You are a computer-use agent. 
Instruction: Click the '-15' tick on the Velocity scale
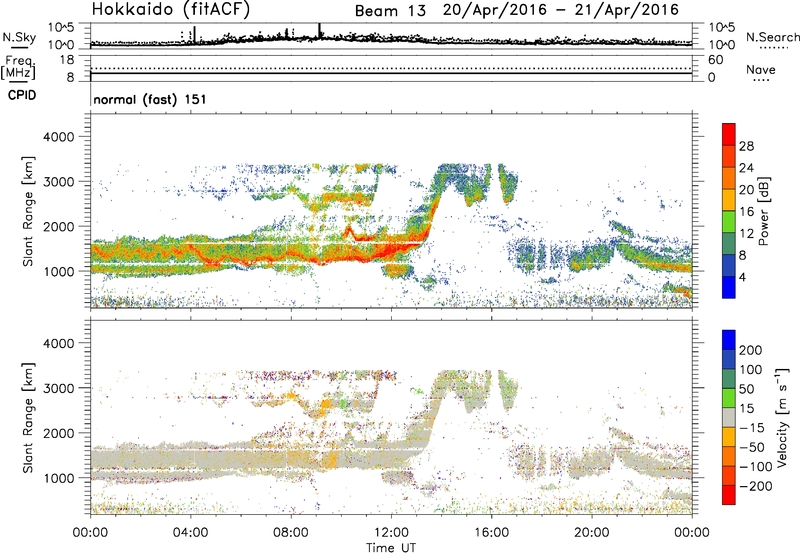752,428
